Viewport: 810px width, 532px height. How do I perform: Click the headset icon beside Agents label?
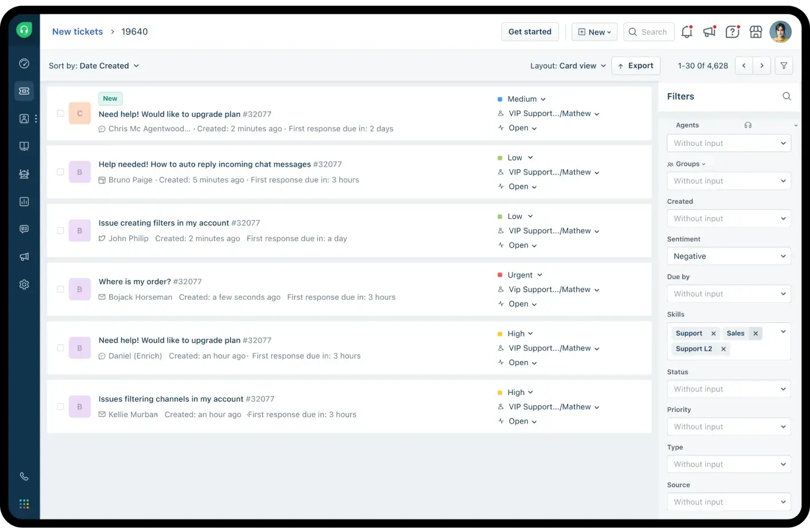click(748, 125)
